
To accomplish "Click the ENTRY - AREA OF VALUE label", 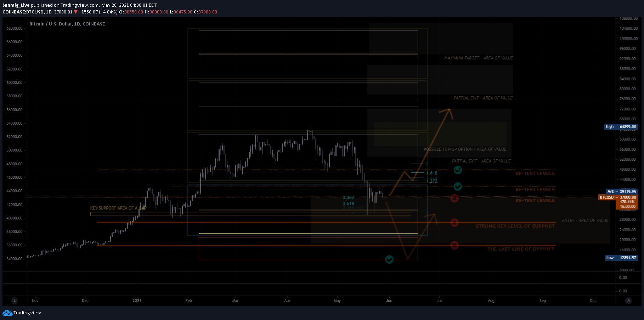I will click(x=585, y=221).
